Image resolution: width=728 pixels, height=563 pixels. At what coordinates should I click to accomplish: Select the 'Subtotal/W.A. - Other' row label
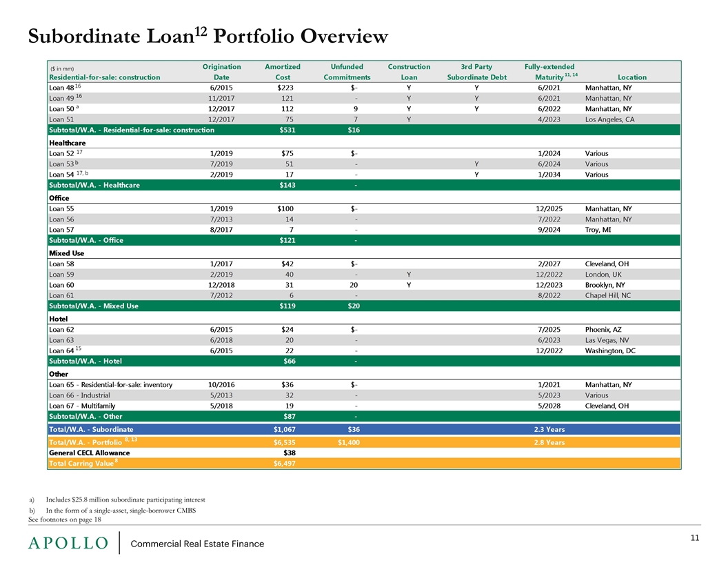[85, 416]
